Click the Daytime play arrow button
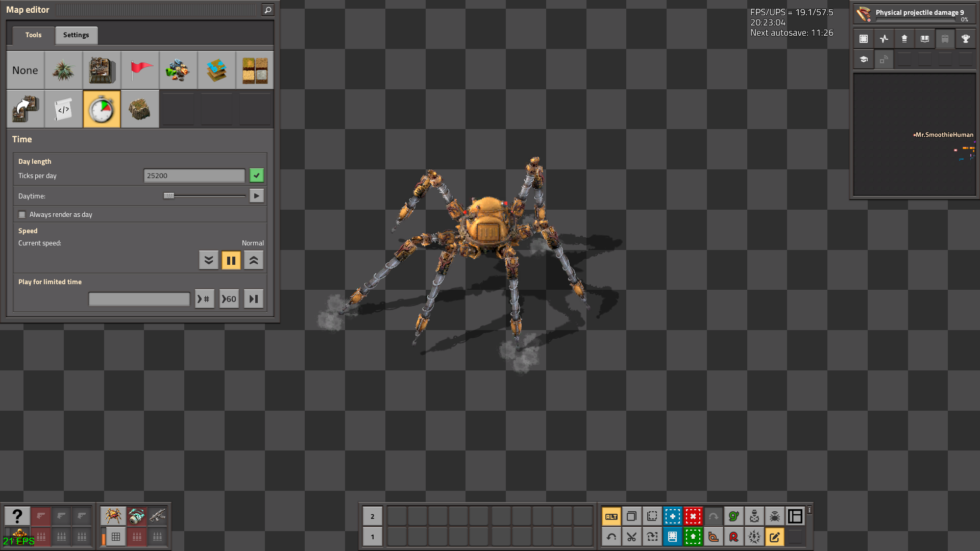 pos(257,196)
